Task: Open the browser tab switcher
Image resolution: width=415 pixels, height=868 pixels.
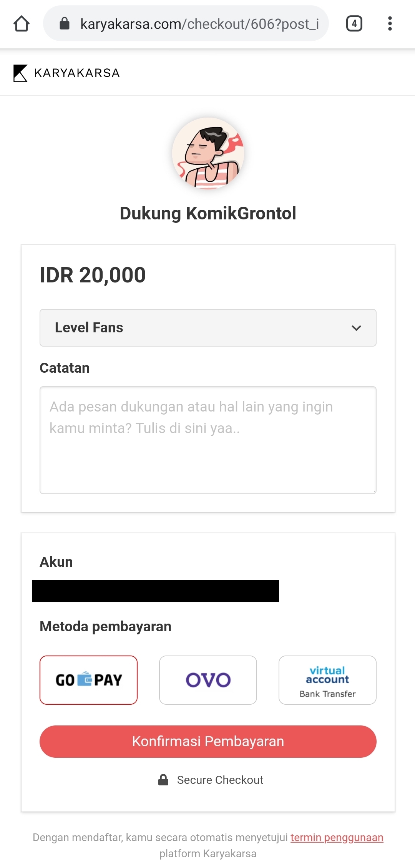Action: (354, 23)
